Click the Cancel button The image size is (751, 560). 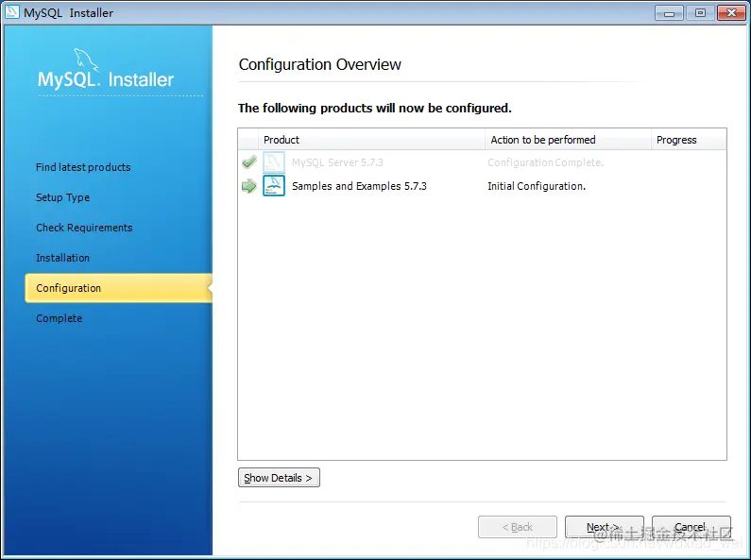pos(691,527)
